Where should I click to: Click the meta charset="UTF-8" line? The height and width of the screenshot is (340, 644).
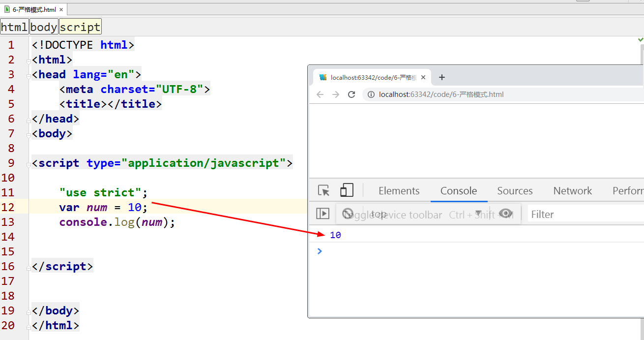(x=135, y=89)
